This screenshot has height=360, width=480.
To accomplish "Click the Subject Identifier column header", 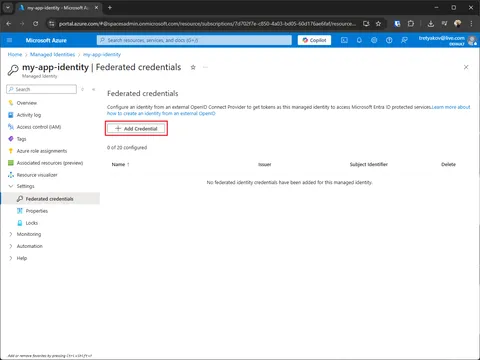I will [369, 164].
